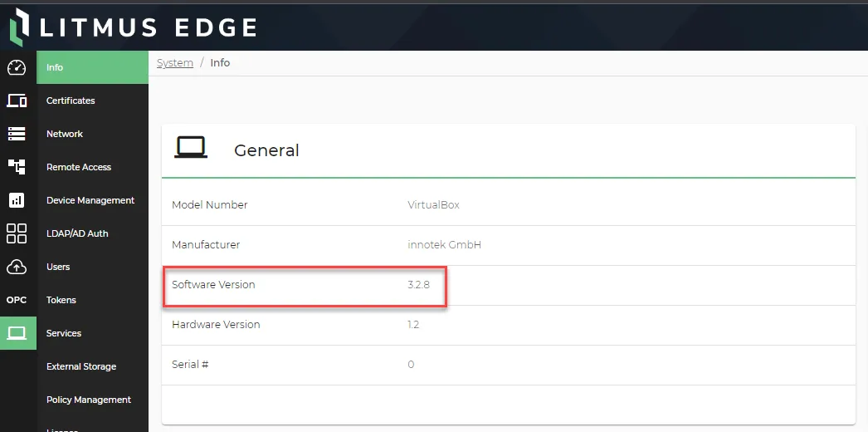Go to the Network menu item
Image resolution: width=868 pixels, height=432 pixels.
pyautogui.click(x=65, y=134)
